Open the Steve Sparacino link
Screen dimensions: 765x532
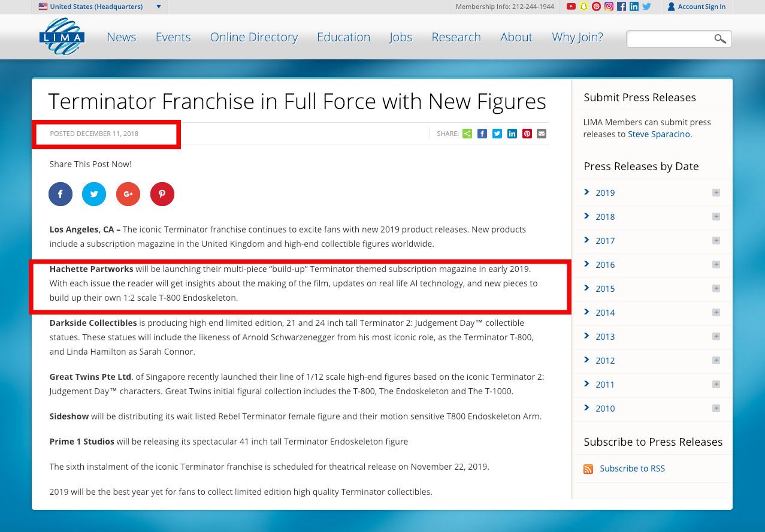click(659, 134)
